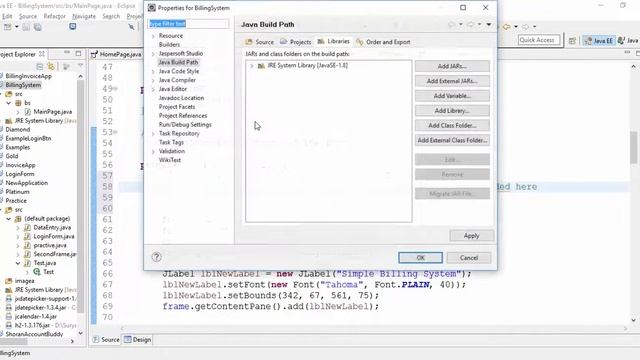Switch to the Source tab in Java Build Path
Image resolution: width=640 pixels, height=360 pixels.
(x=260, y=42)
